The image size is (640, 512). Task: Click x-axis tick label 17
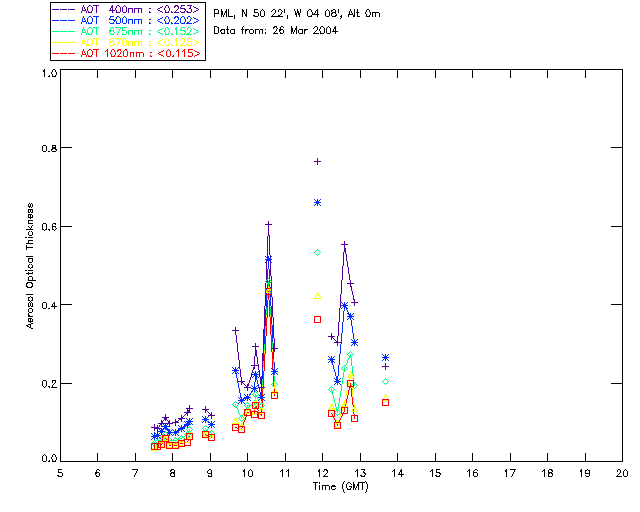click(x=510, y=473)
